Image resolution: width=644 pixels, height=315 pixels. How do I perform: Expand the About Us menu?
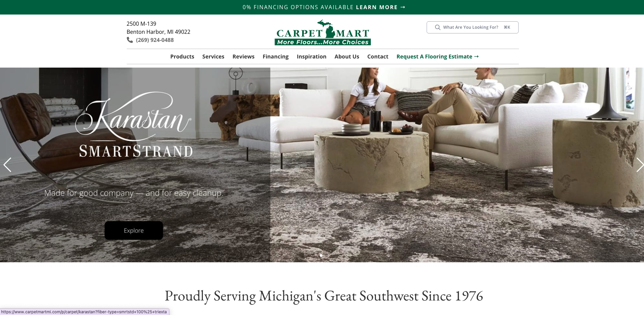click(347, 56)
